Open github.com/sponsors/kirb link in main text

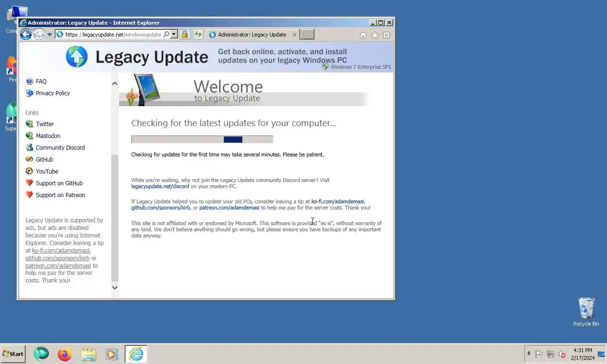point(160,208)
